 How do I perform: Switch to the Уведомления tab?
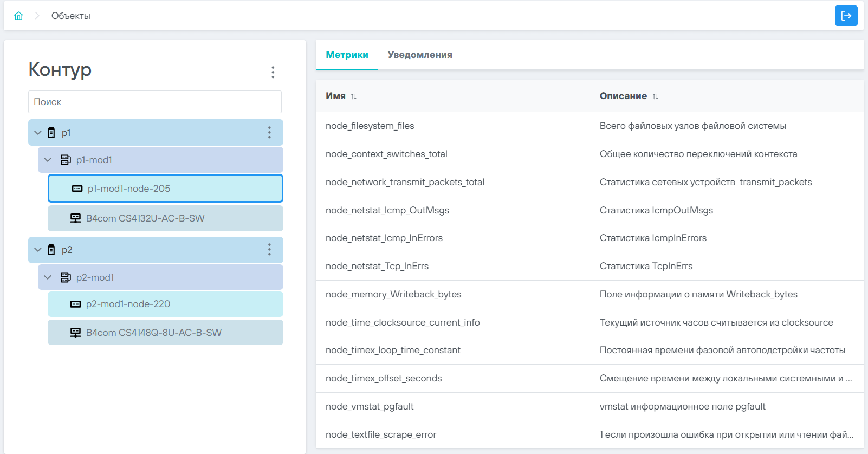(419, 55)
